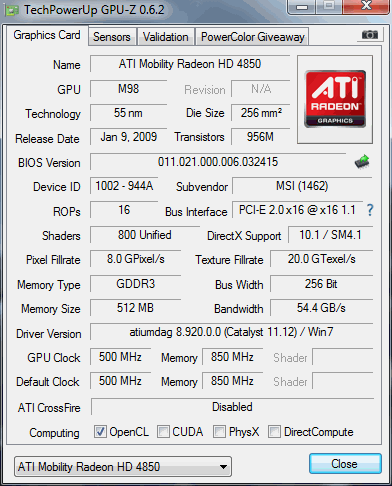The height and width of the screenshot is (486, 392).
Task: Click the Texture Fillrate field 20.0 GTexel/s
Action: (321, 259)
